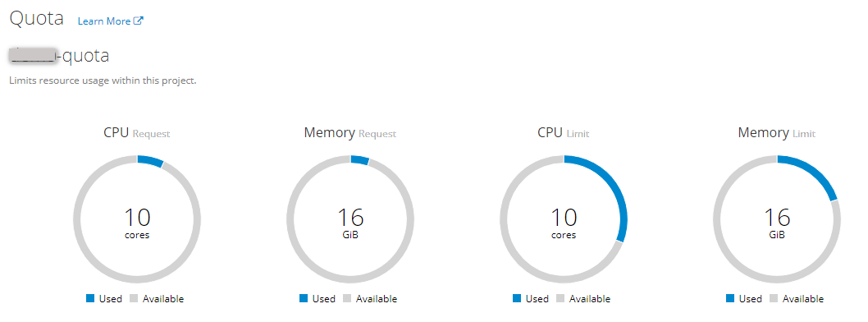The height and width of the screenshot is (322, 868).
Task: Click the Quota page heading
Action: 37,18
